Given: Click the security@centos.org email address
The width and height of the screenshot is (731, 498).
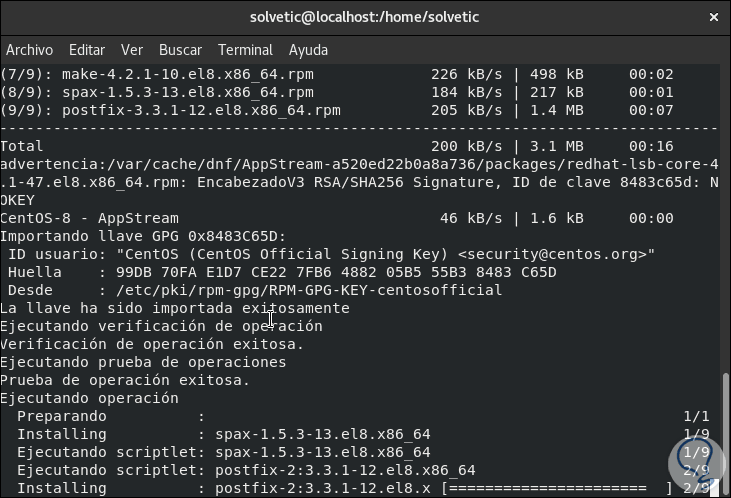Looking at the screenshot, I should (x=557, y=254).
